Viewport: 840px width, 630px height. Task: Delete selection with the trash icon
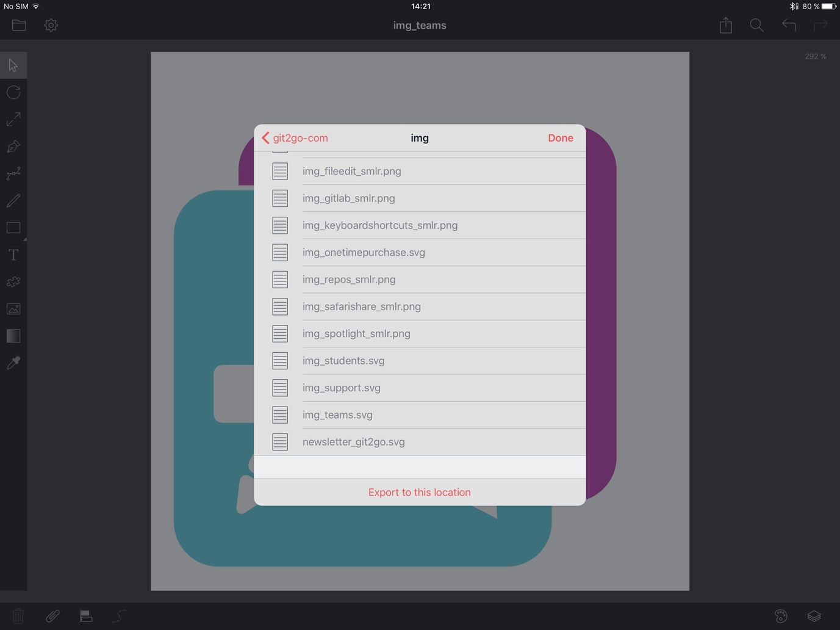click(x=18, y=616)
